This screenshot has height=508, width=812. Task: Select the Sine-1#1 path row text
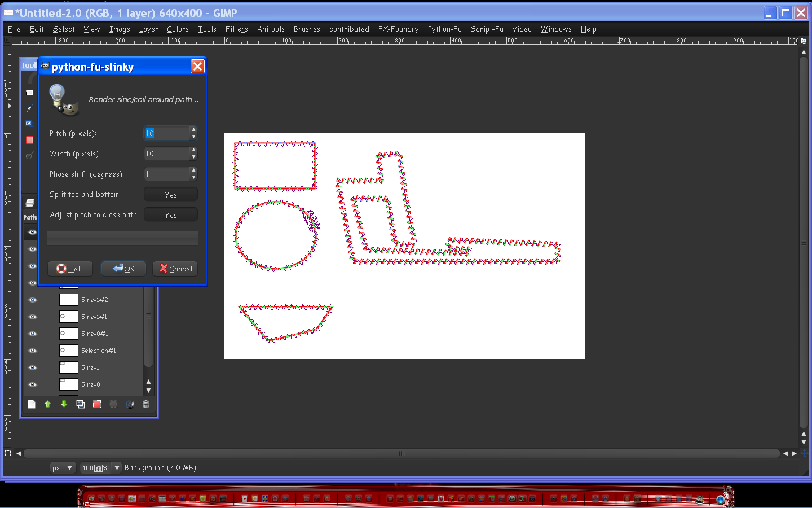pyautogui.click(x=94, y=317)
